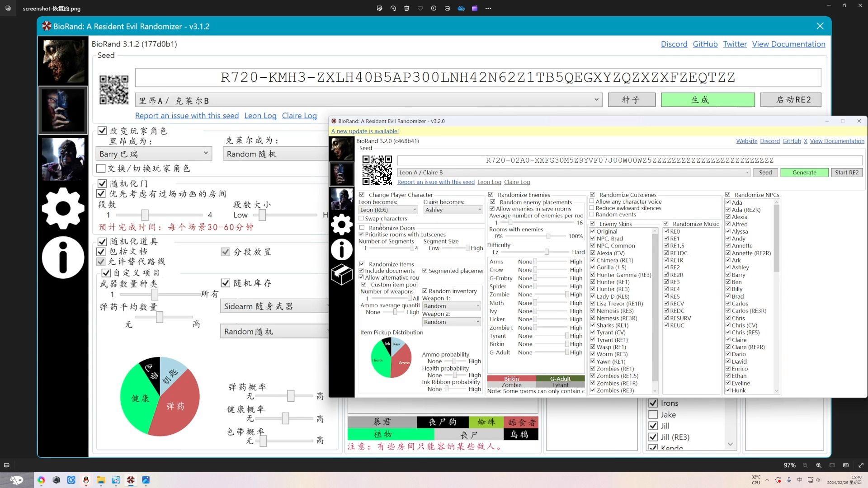The height and width of the screenshot is (488, 868).
Task: Enable 'Allow any character voice' checkbox
Action: pyautogui.click(x=592, y=202)
